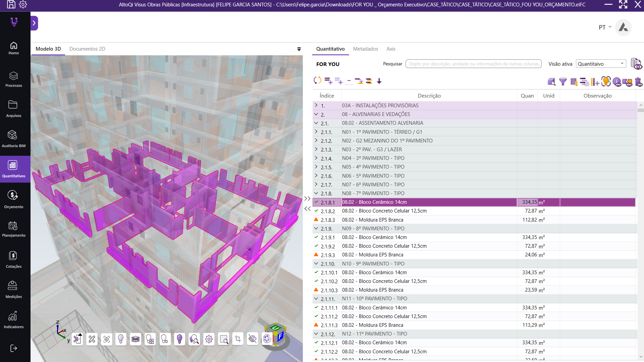Viewport: 644px width, 362px height.
Task: Toggle the filled lightbulb highlight button
Action: [x=179, y=339]
